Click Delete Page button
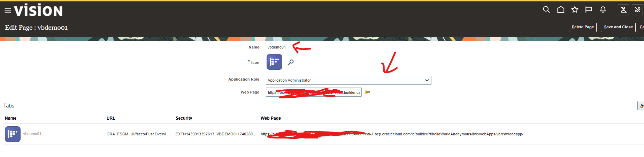644x157 pixels. click(583, 27)
